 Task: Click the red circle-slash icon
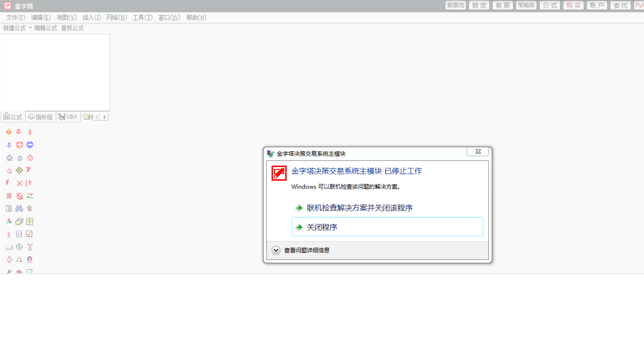tap(19, 196)
